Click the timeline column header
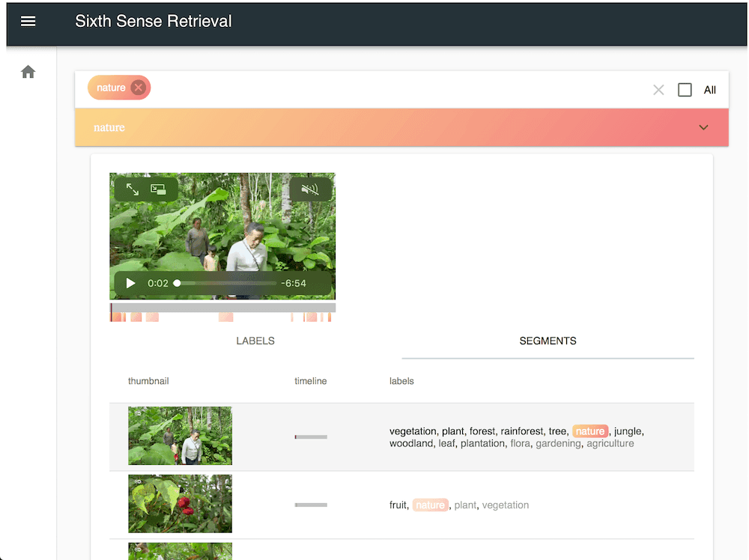Image resolution: width=749 pixels, height=560 pixels. (x=311, y=381)
